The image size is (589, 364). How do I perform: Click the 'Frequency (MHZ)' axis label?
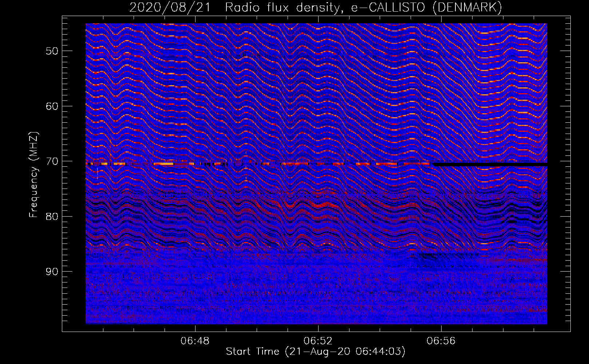point(33,175)
